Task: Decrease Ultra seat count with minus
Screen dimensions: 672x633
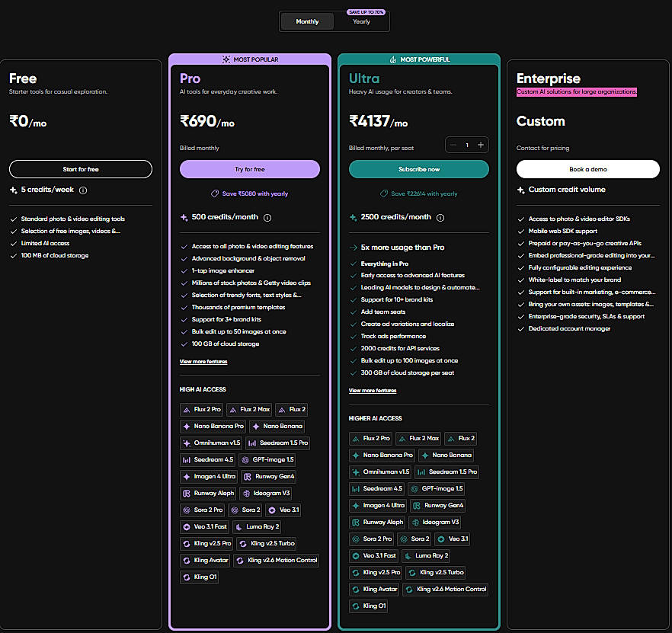Action: click(453, 145)
